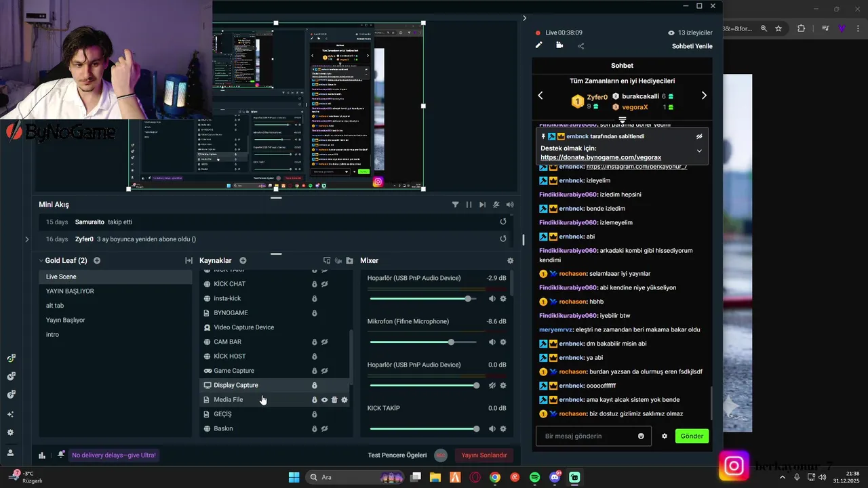This screenshot has height=488, width=868.
Task: Open Spotify from the taskbar
Action: pos(535,477)
